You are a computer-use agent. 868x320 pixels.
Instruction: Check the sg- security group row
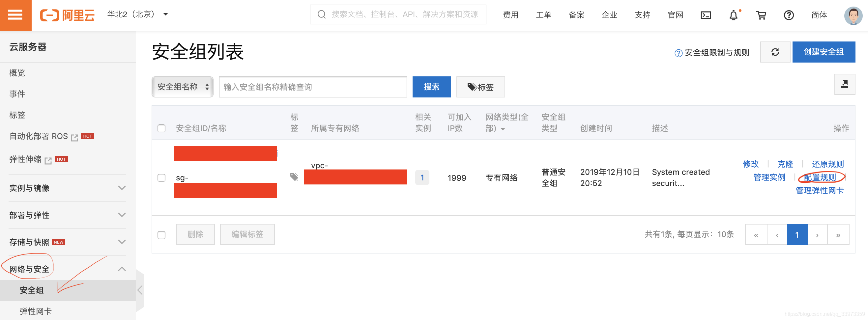click(161, 178)
